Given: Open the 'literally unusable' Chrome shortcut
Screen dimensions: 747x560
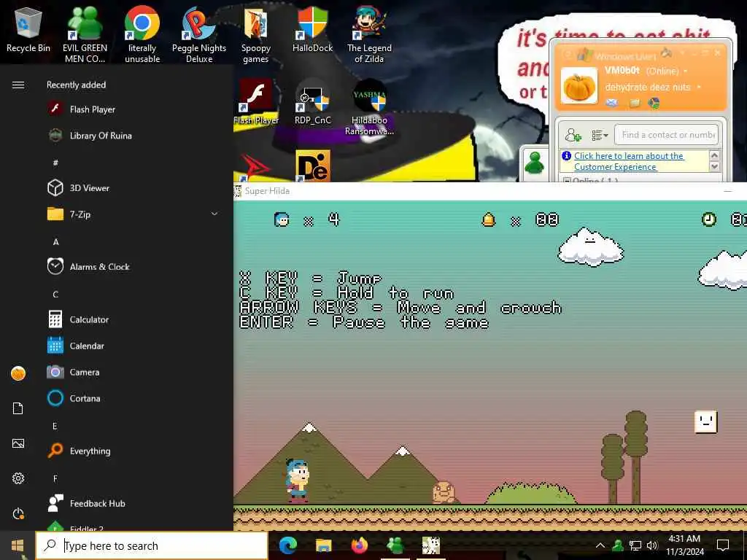Looking at the screenshot, I should pos(142,34).
